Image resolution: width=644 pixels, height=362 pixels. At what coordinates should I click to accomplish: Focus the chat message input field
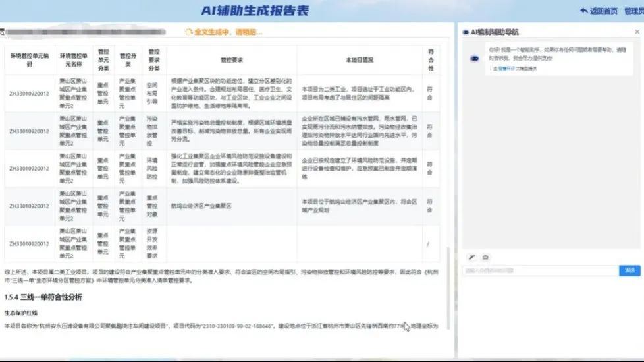point(541,271)
